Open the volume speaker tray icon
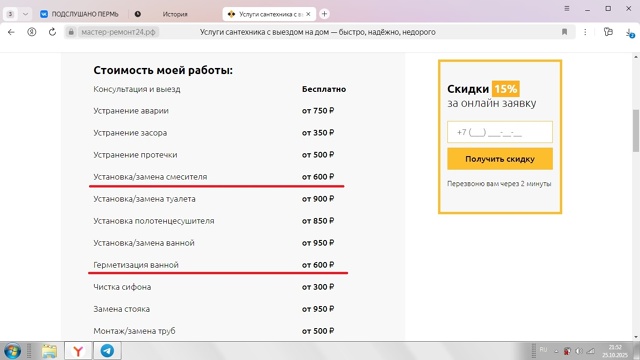This screenshot has height=360, width=640. [x=579, y=351]
